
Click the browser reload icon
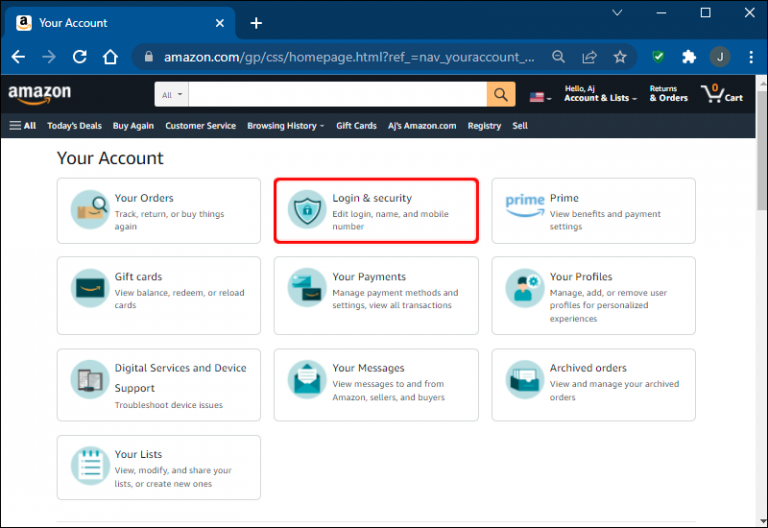pos(80,57)
